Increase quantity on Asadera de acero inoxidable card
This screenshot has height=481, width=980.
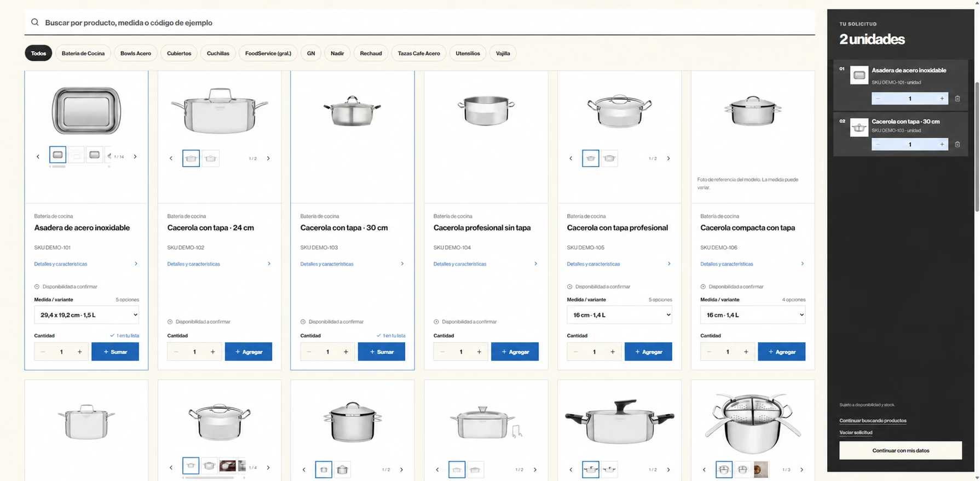tap(79, 352)
